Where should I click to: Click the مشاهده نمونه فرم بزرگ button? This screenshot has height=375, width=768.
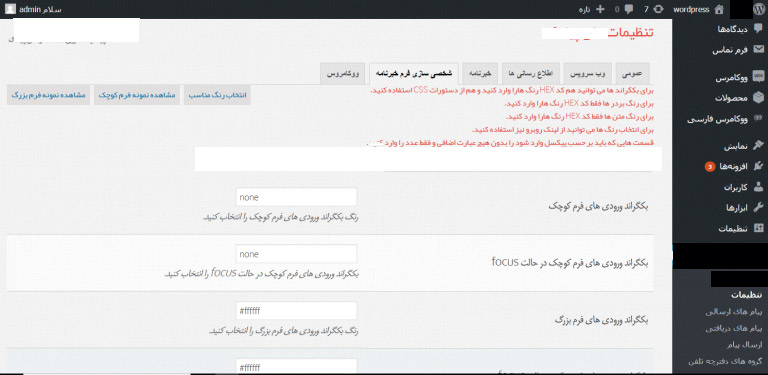[48, 95]
